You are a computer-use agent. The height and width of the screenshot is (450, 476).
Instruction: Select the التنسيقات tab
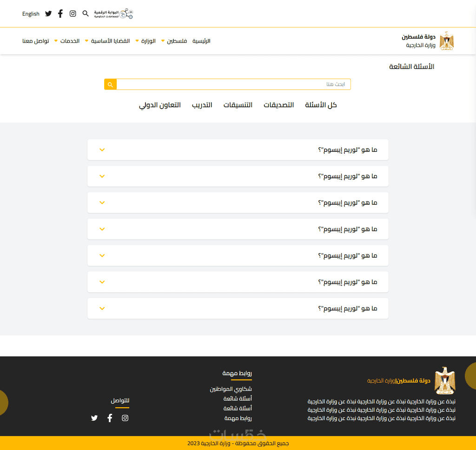[238, 105]
